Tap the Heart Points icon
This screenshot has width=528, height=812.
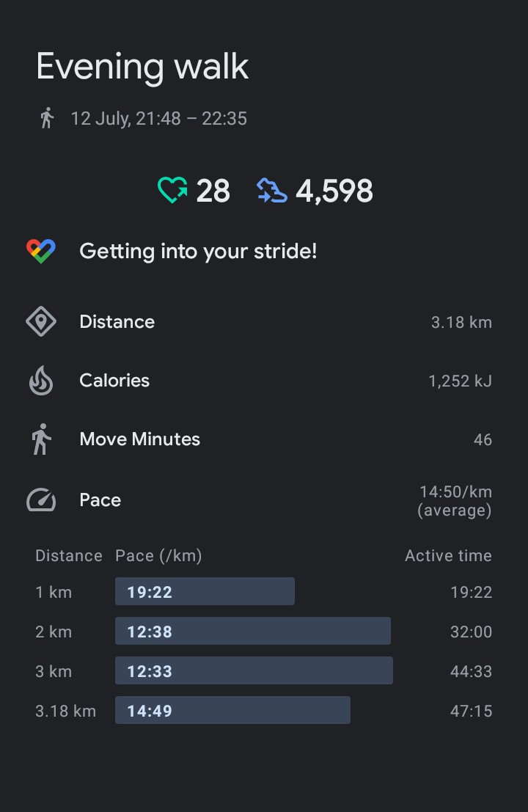pyautogui.click(x=172, y=191)
